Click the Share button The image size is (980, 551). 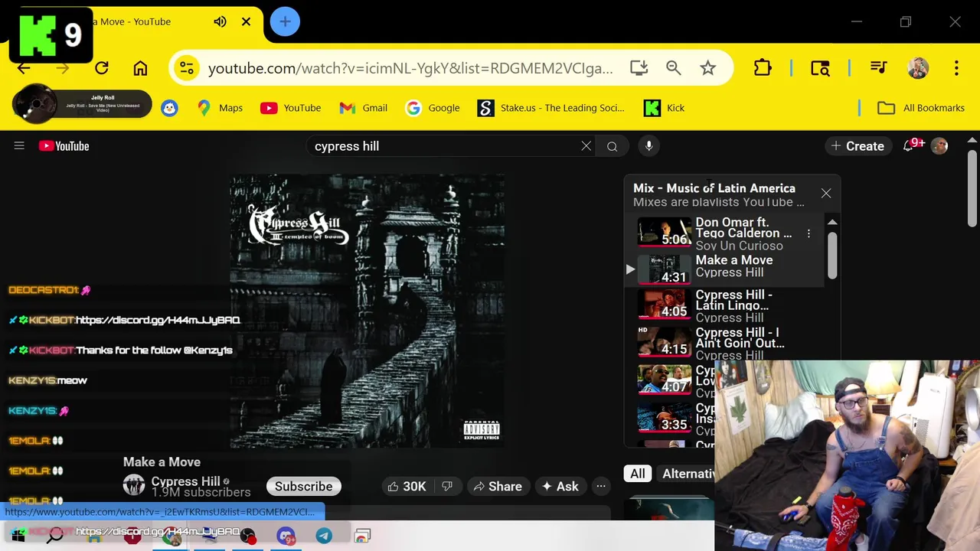pos(498,487)
